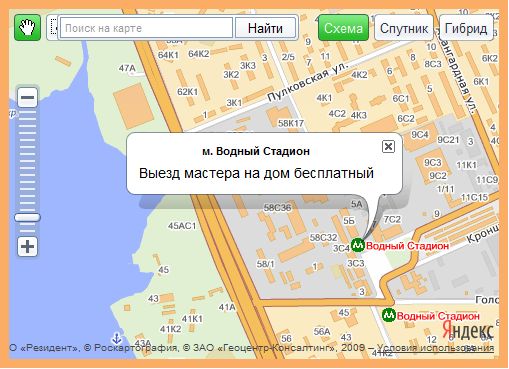Click balloon text Выезд мастера на дом бесплатный

256,173
